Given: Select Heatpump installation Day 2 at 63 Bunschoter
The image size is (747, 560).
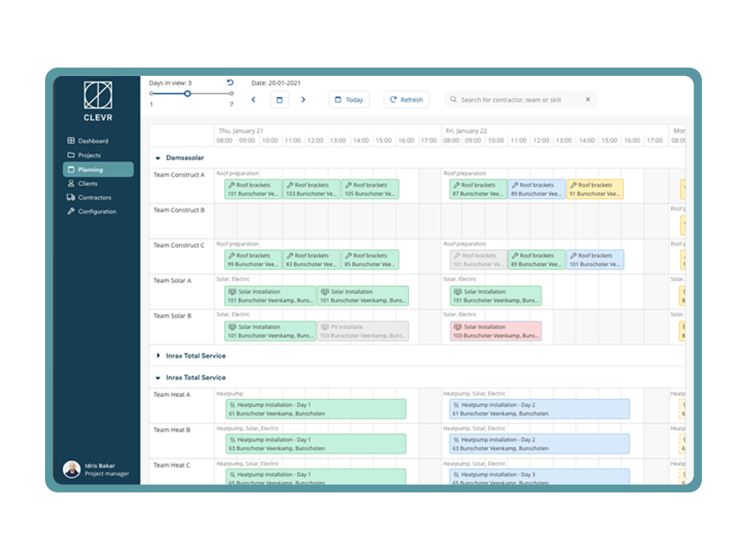Looking at the screenshot, I should (539, 443).
